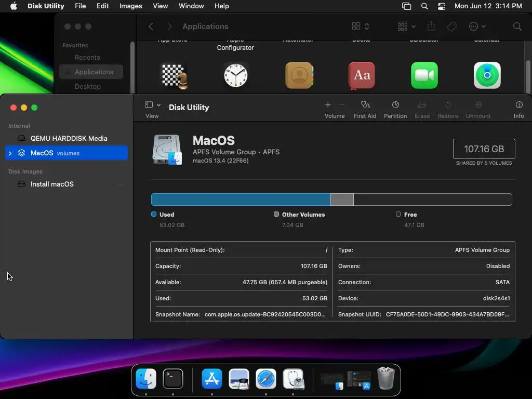
Task: Open Contacts app in Finder window
Action: (x=299, y=75)
